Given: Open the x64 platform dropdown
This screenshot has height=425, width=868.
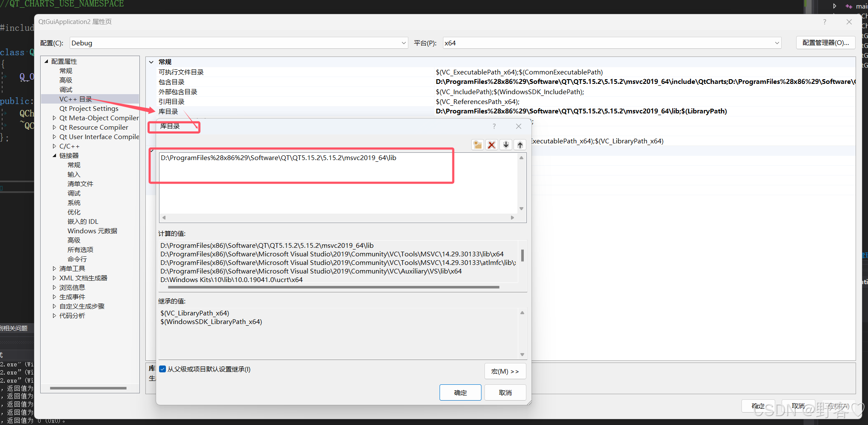Looking at the screenshot, I should [777, 43].
